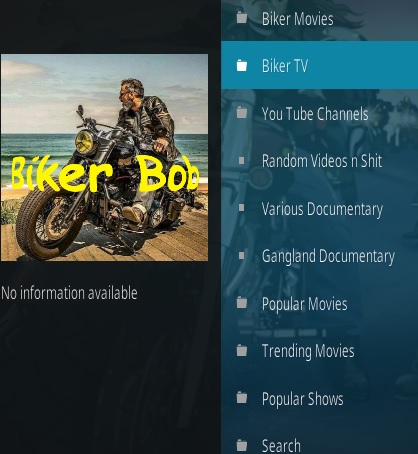Click the Biker Bob addon thumbnail
Image resolution: width=418 pixels, height=454 pixels.
pos(104,158)
